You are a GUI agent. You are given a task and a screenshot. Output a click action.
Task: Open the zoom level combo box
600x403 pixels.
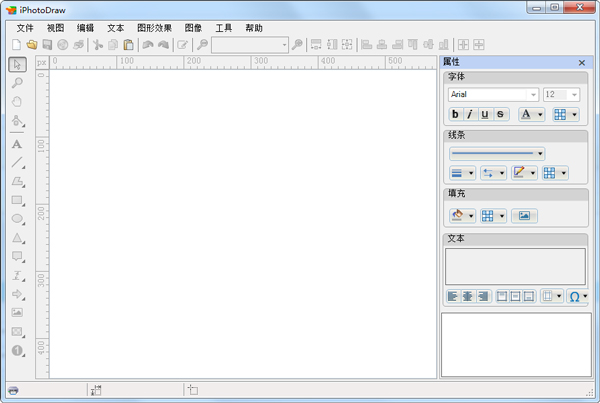250,45
